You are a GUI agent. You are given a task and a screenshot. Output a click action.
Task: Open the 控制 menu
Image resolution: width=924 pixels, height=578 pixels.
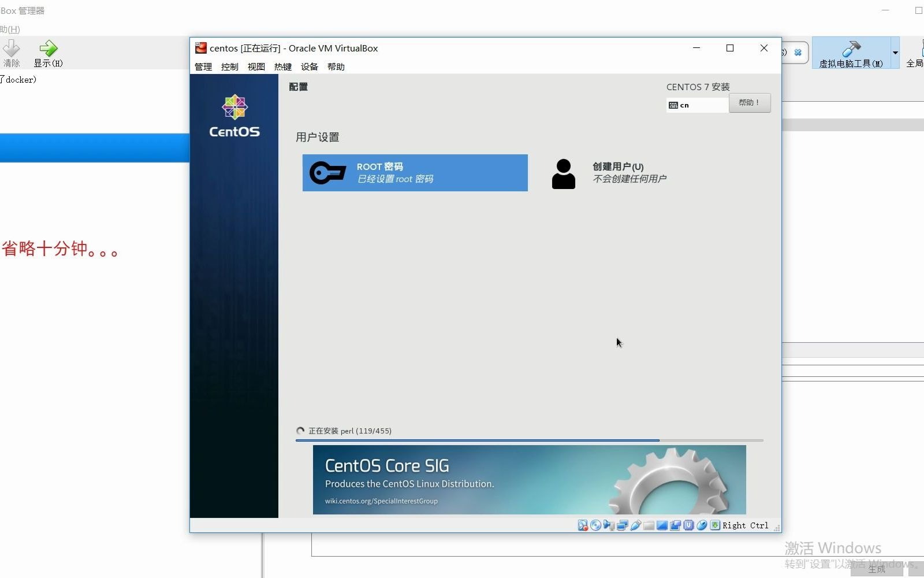tap(229, 66)
